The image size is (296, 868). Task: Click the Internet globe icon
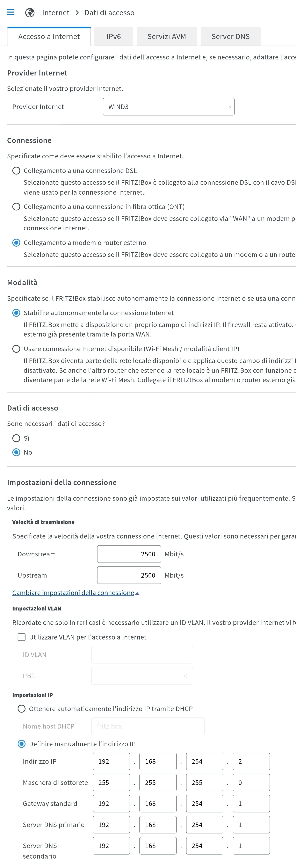(30, 13)
